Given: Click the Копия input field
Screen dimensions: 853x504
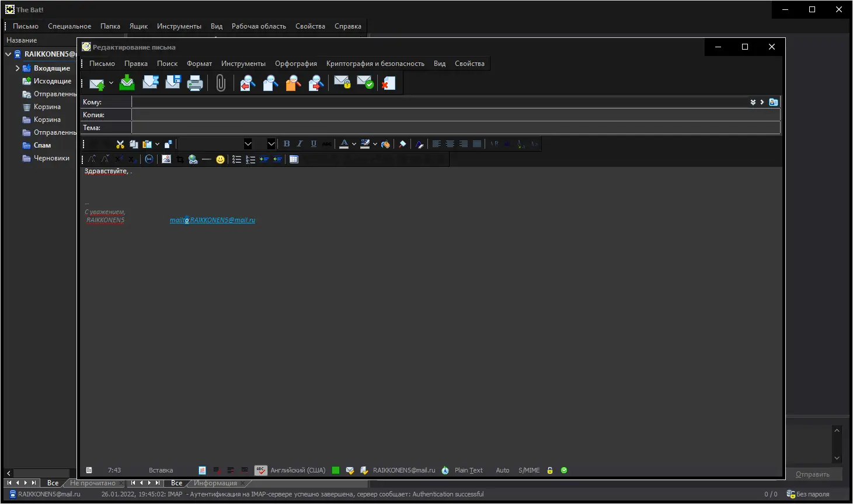Looking at the screenshot, I should click(x=456, y=115).
